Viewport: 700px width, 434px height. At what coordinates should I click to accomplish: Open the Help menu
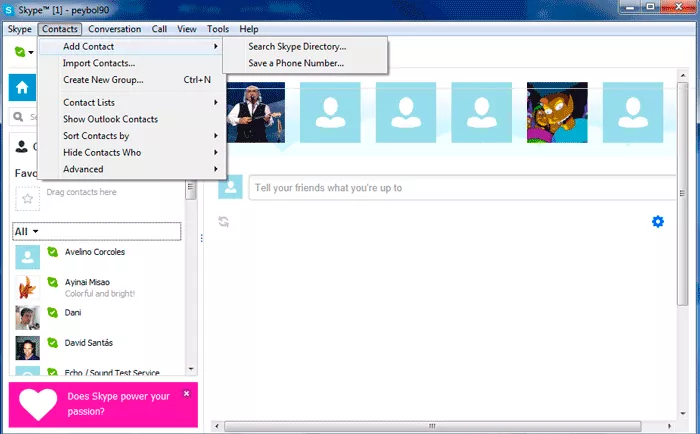click(249, 29)
